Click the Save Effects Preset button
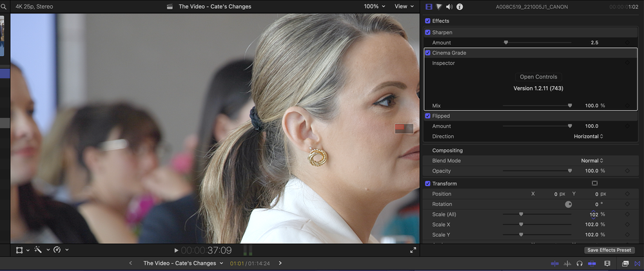The width and height of the screenshot is (644, 271). [x=610, y=250]
